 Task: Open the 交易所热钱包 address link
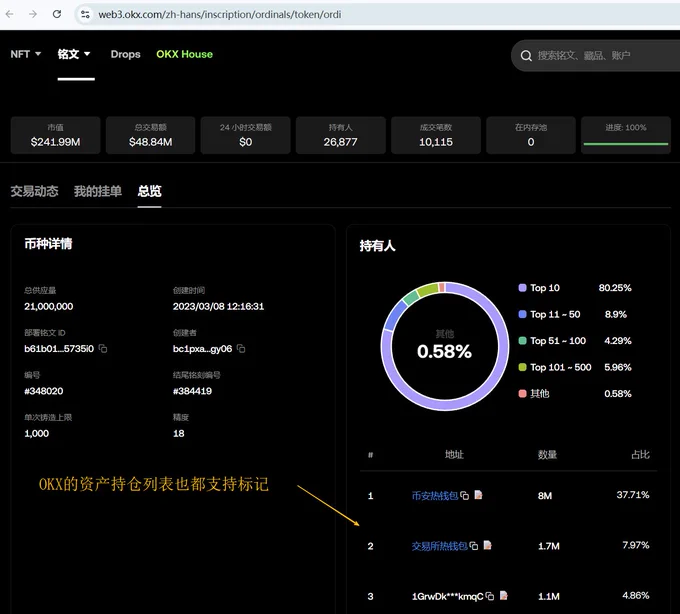tap(439, 546)
